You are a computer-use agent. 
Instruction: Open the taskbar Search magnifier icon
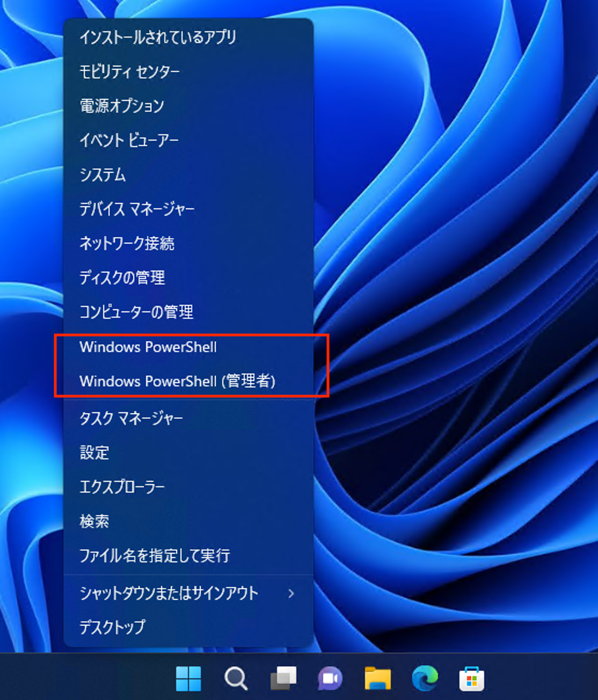point(236,679)
